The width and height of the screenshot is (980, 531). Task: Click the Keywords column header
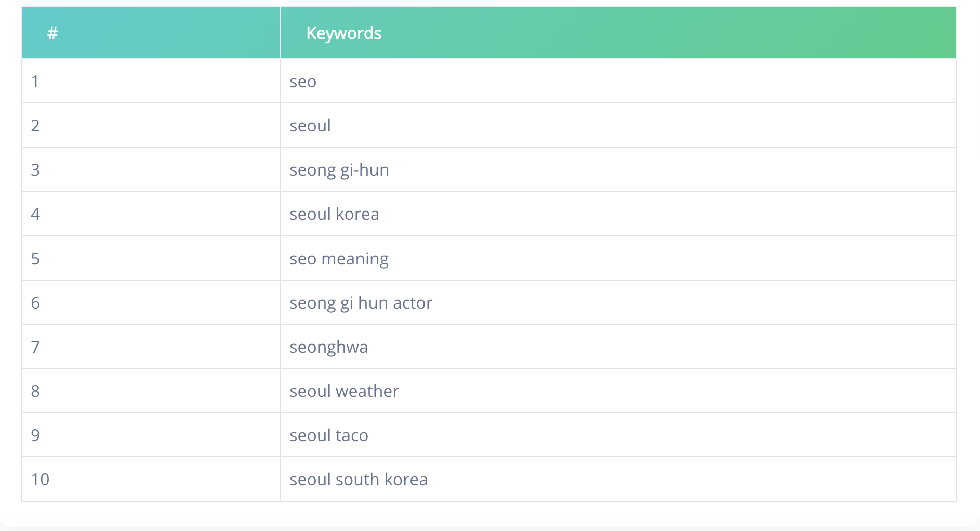click(x=343, y=33)
